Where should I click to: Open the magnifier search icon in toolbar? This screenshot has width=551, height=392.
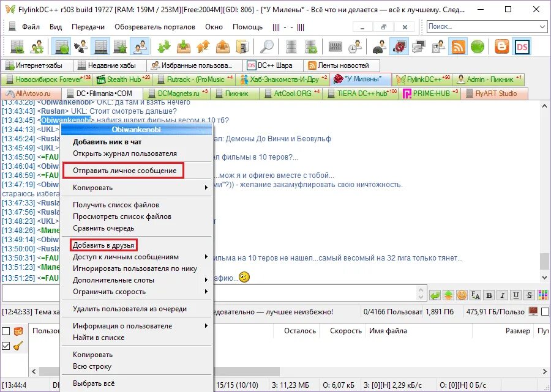pos(268,46)
